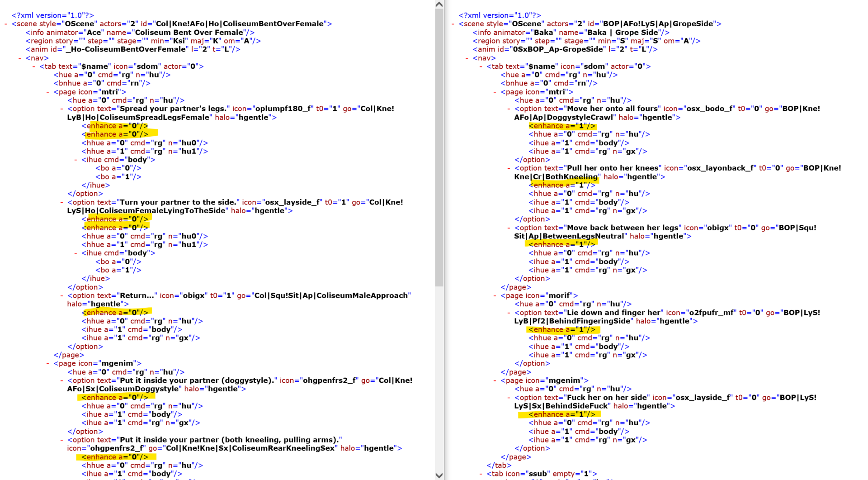This screenshot has height=480, width=868.
Task: Collapse the right pane mgenim page node
Action: 495,380
